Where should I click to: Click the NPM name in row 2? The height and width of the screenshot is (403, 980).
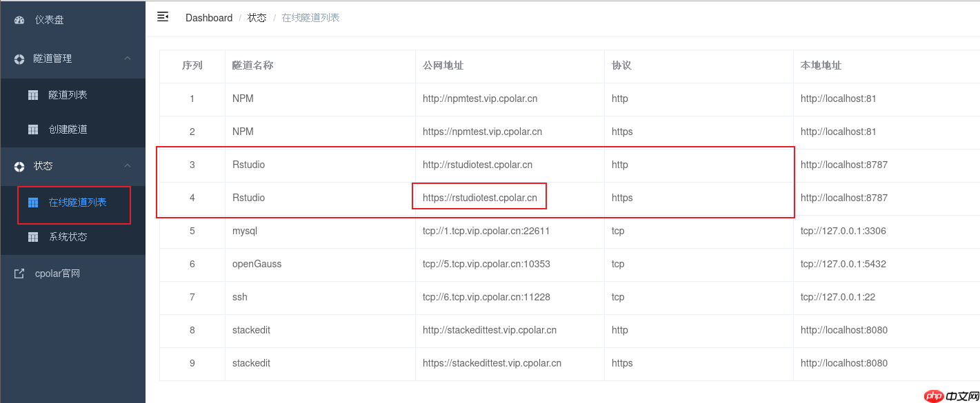(x=243, y=132)
